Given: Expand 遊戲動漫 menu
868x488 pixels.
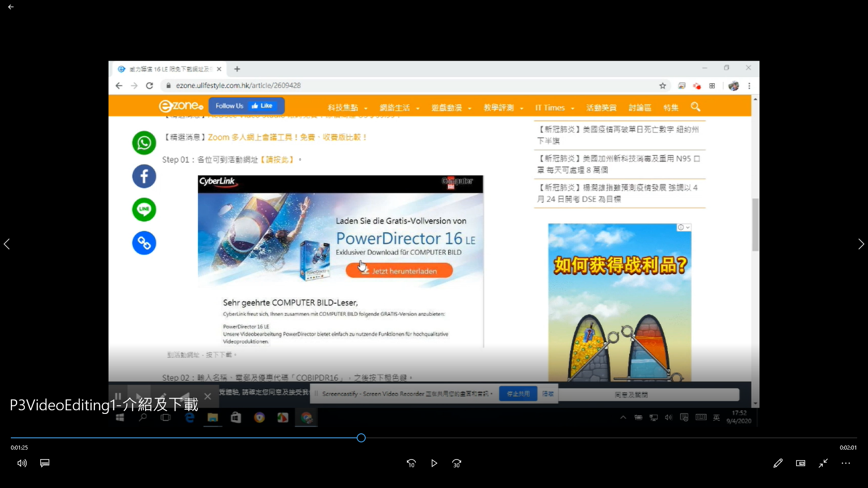Looking at the screenshot, I should pyautogui.click(x=451, y=108).
